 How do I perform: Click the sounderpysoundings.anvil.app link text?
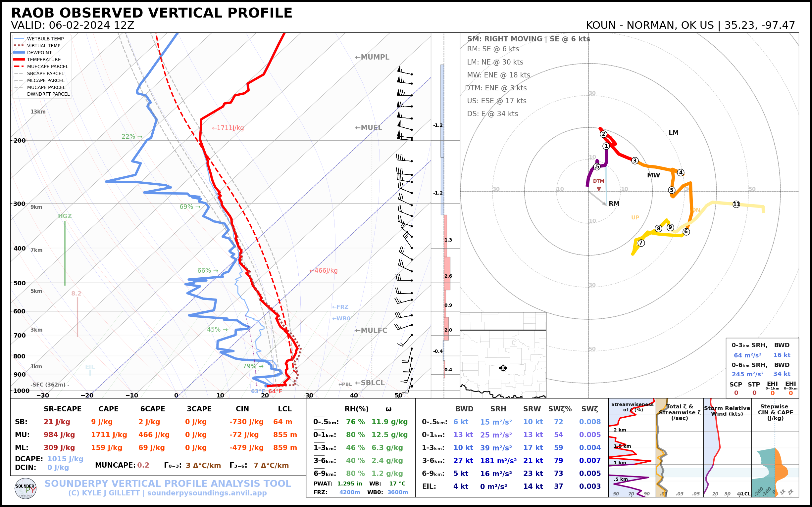207,493
